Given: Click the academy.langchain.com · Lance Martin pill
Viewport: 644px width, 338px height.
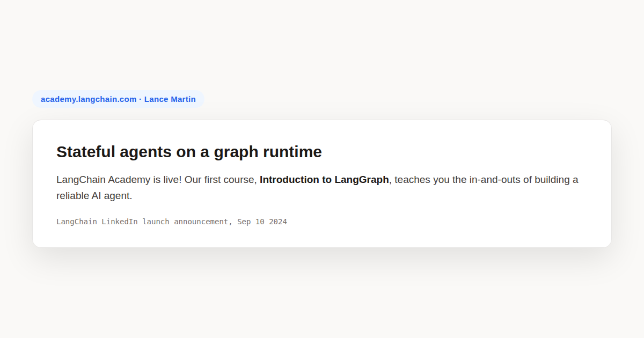Looking at the screenshot, I should point(118,99).
